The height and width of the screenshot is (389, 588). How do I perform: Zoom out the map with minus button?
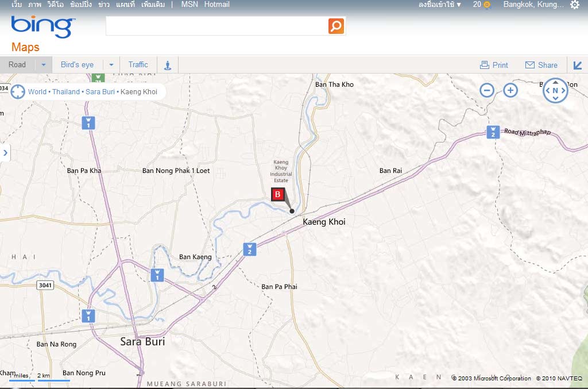[487, 90]
